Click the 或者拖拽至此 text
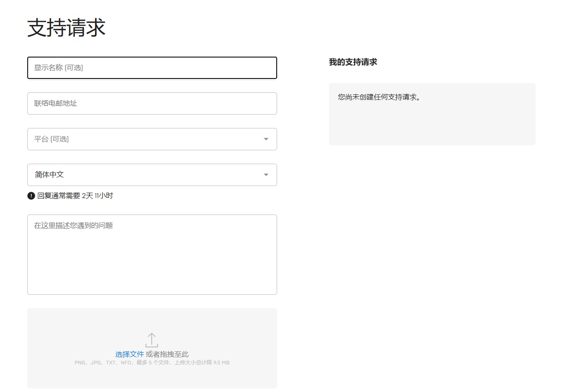The height and width of the screenshot is (392, 573). coord(167,354)
